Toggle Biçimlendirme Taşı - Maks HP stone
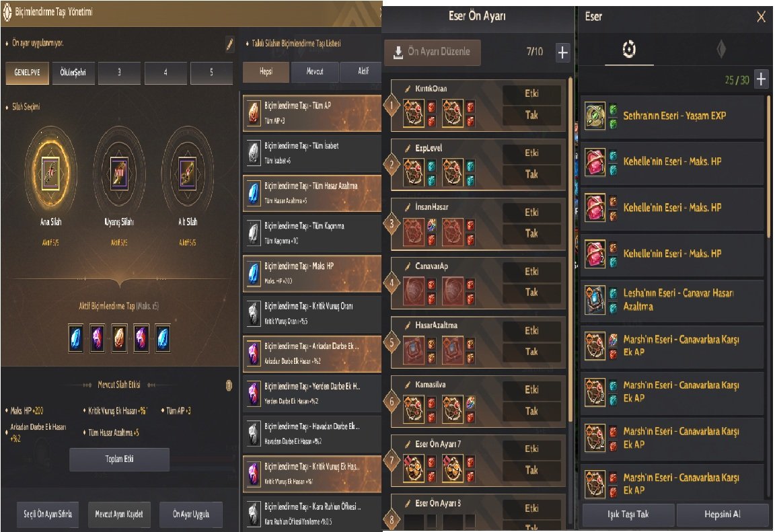Screen dimensions: 775x532 pyautogui.click(x=312, y=273)
